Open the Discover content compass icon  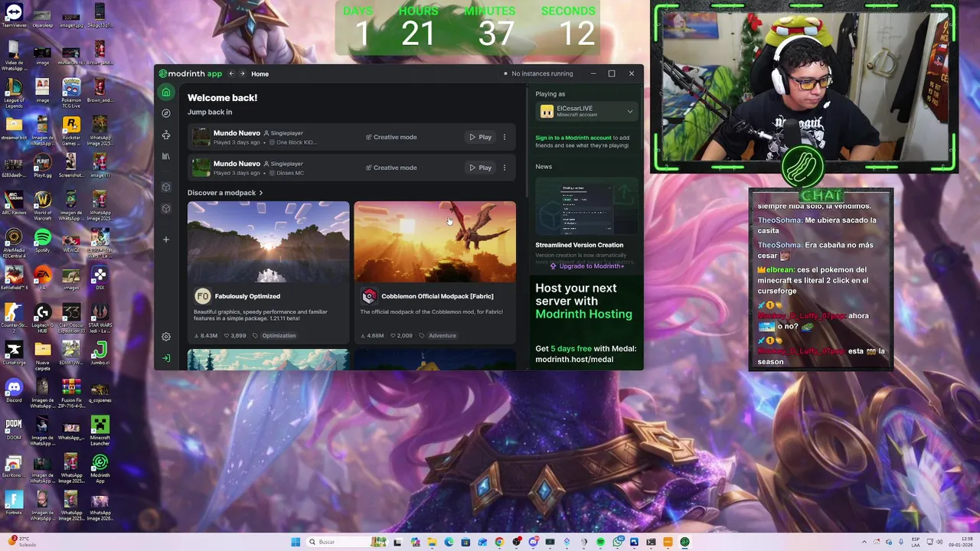pyautogui.click(x=166, y=113)
